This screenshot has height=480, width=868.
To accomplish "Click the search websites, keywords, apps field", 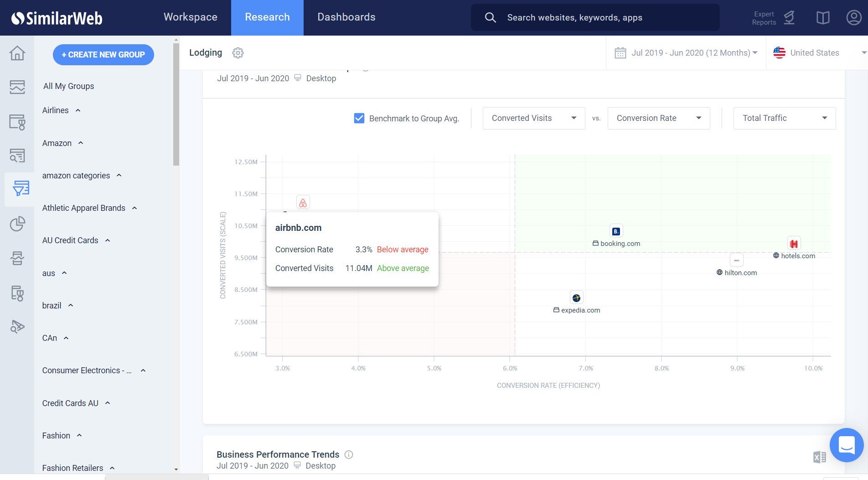I will coord(595,17).
